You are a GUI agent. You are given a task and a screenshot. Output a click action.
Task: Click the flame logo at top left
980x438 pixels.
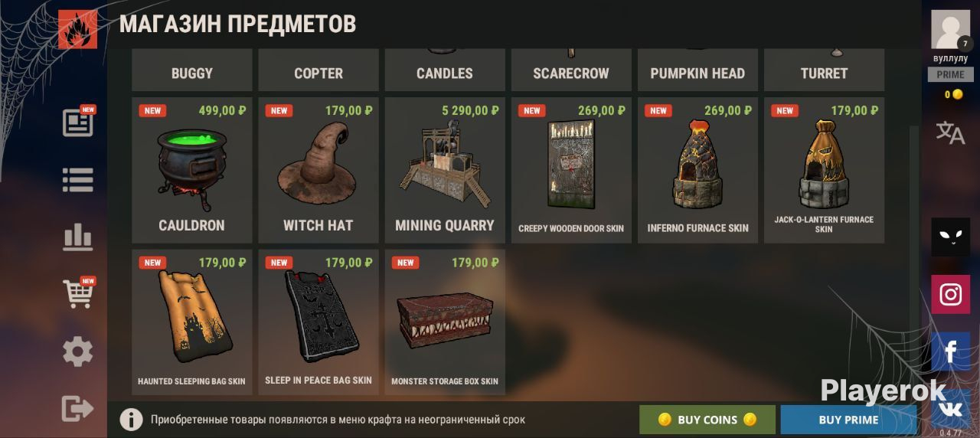point(77,29)
